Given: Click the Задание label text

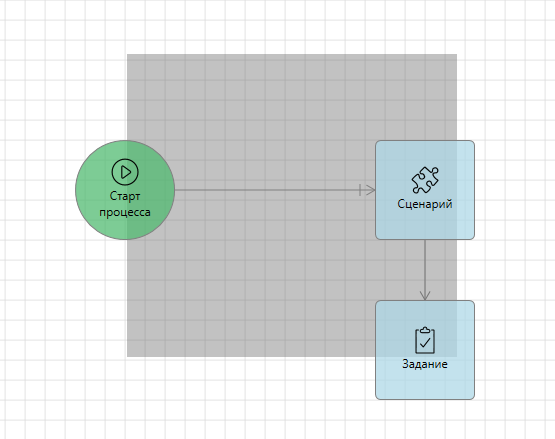Looking at the screenshot, I should point(425,364).
